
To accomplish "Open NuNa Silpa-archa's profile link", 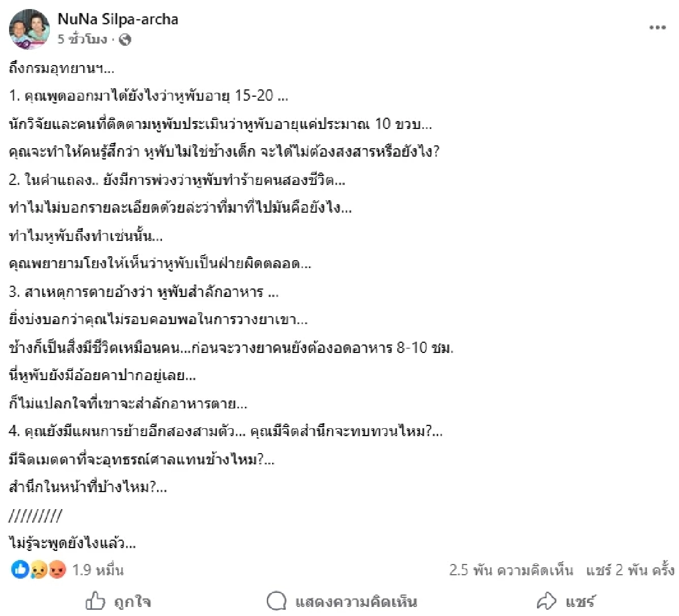I will coord(119,19).
